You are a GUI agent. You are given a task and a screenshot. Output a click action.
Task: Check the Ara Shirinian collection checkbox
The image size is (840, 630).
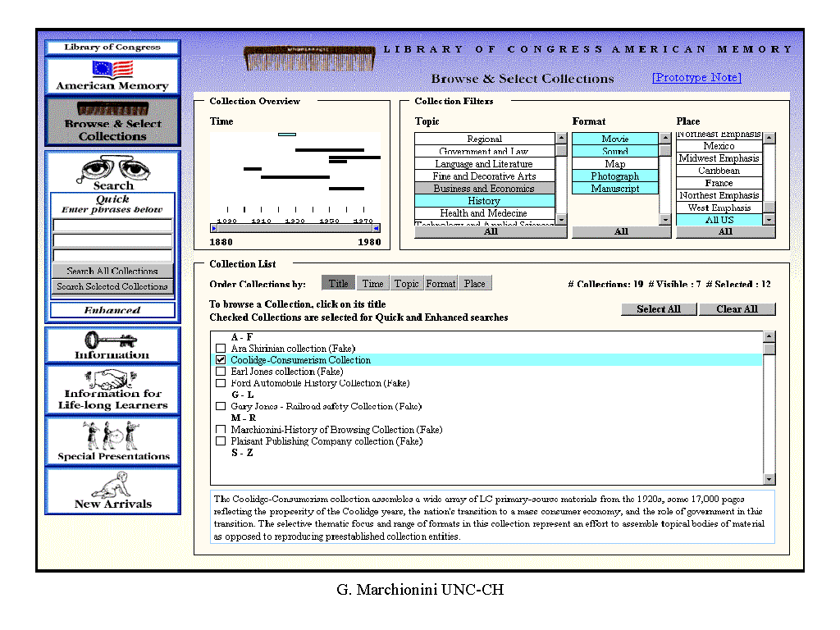(x=221, y=349)
